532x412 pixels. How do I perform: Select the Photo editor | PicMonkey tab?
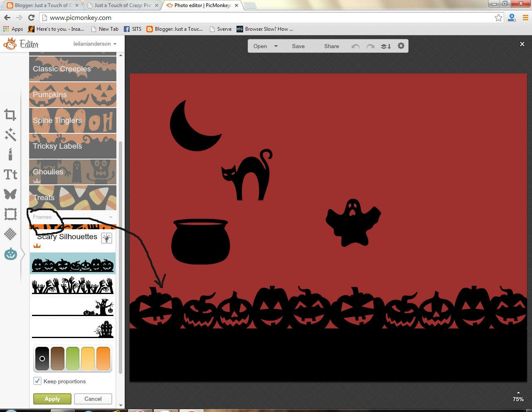(x=203, y=5)
